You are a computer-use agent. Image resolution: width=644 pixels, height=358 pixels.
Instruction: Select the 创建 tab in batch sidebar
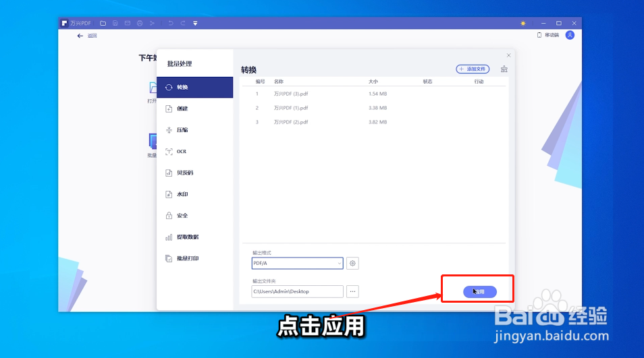pos(194,109)
